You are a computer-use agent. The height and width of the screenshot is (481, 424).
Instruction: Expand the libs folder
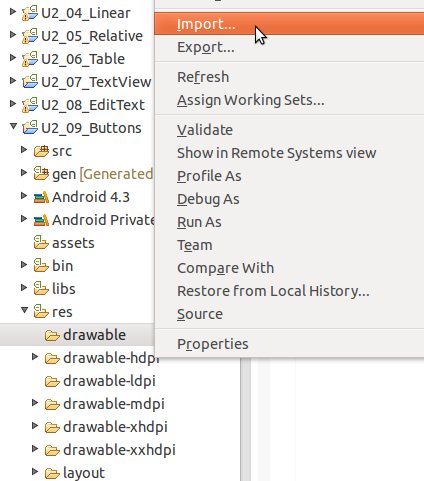click(x=24, y=287)
